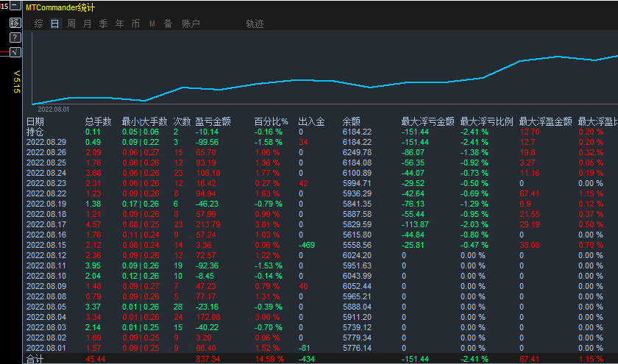The height and width of the screenshot is (364, 618).
Task: Switch to the 季 quarterly tab
Action: [103, 24]
